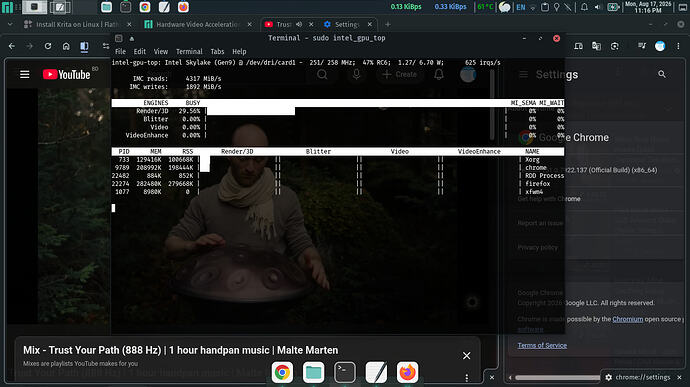Open the Edit menu in Terminal
This screenshot has height=387, width=690.
point(139,52)
